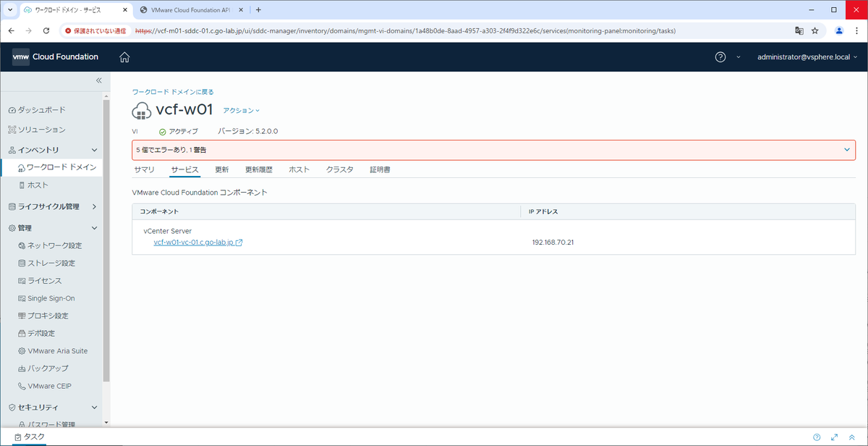This screenshot has width=868, height=446.
Task: Collapse sidebar with double chevron icon
Action: tap(99, 80)
